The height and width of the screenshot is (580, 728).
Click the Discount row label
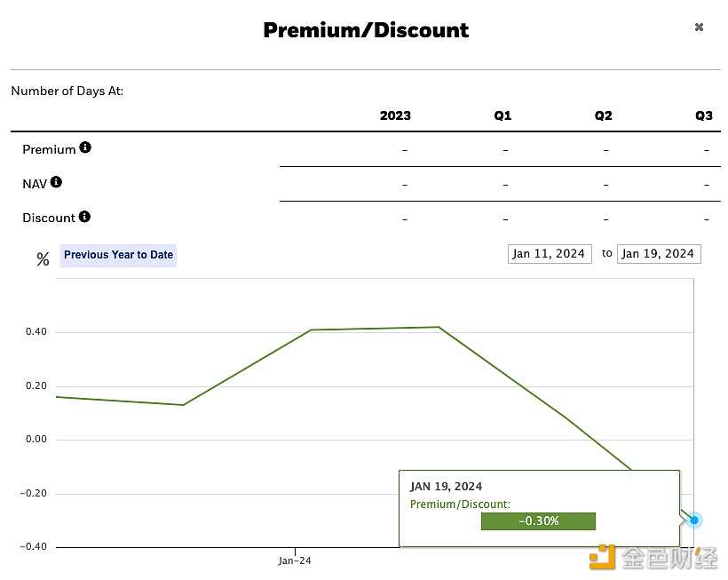(49, 218)
